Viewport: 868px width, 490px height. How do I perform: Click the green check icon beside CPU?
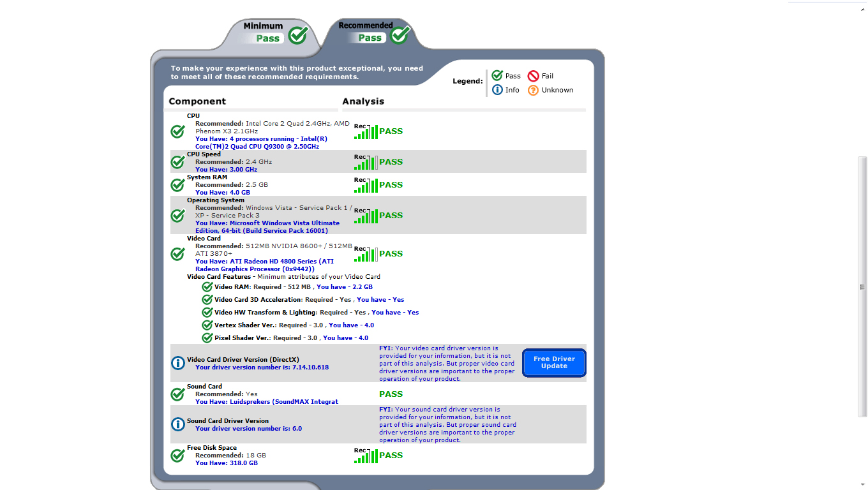[x=177, y=131]
